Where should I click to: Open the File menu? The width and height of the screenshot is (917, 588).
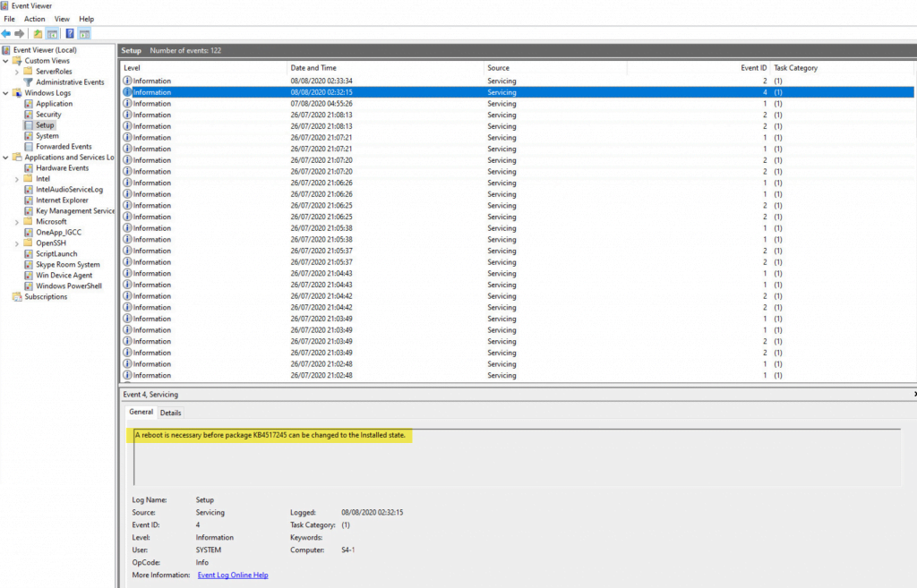point(9,20)
